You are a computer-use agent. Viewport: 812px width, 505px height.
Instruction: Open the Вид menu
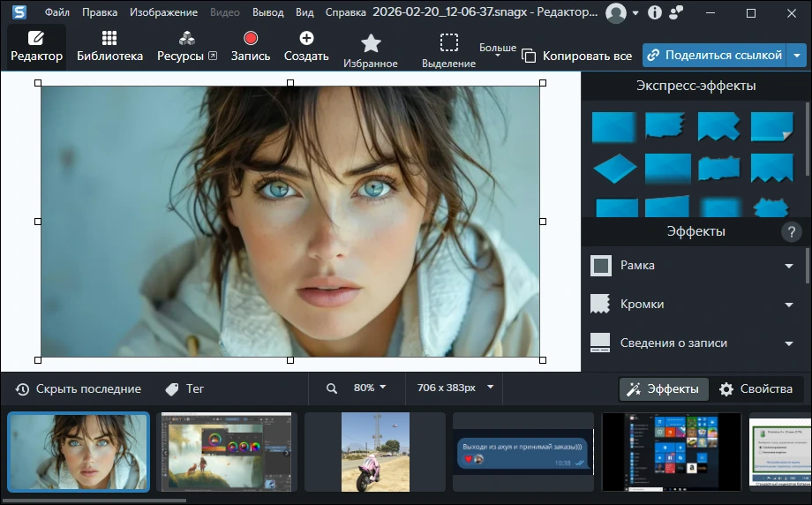pyautogui.click(x=304, y=12)
